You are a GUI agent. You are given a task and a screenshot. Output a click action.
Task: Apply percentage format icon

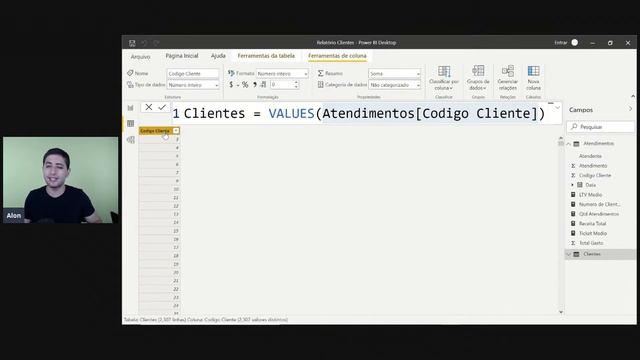click(245, 84)
